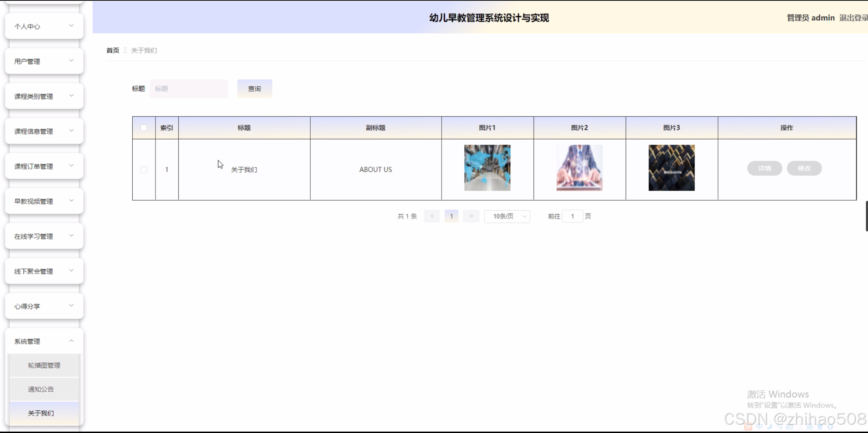Viewport: 868px width, 433px height.
Task: Toggle the select-all checkbox in table header
Action: point(144,128)
